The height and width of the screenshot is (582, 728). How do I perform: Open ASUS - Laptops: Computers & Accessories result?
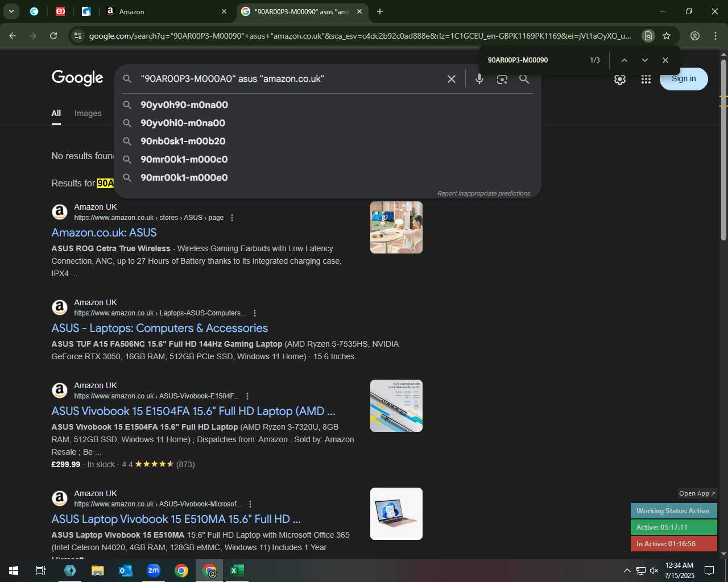click(x=160, y=328)
